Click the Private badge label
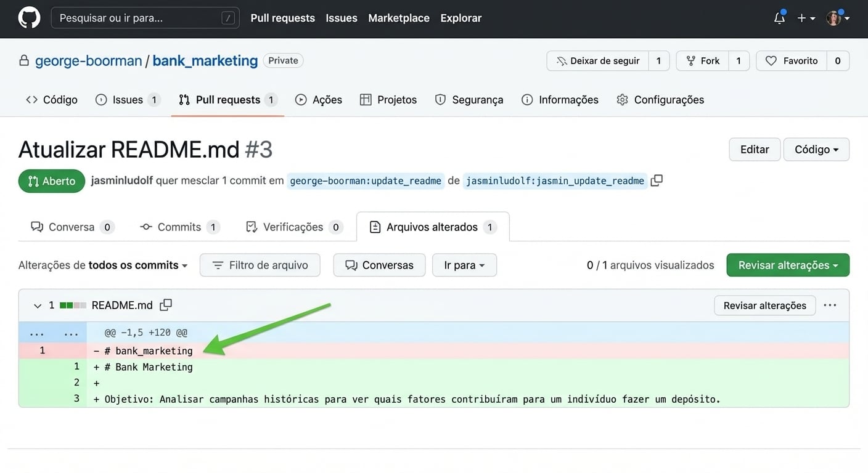868x473 pixels. (x=283, y=60)
